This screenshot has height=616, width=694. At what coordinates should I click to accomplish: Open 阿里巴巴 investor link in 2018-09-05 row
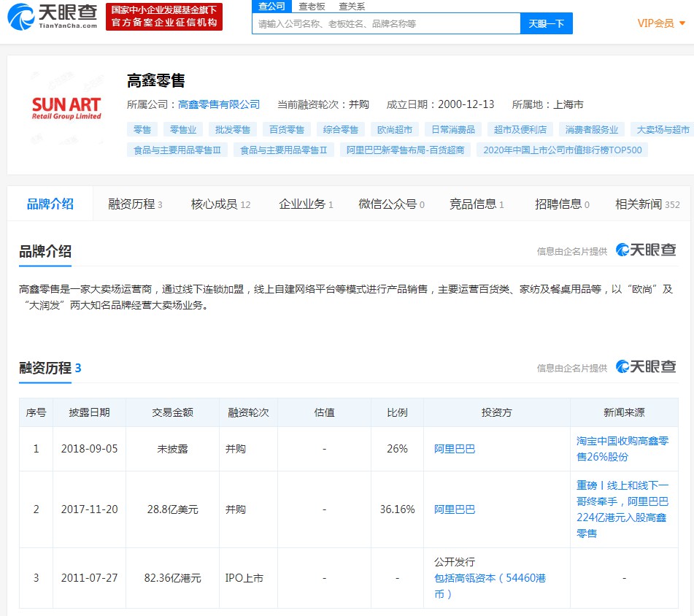click(x=455, y=449)
